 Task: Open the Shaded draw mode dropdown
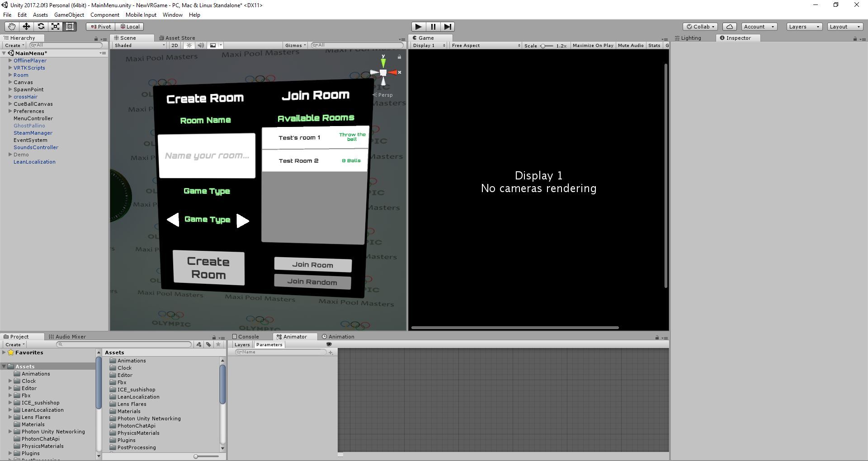point(139,45)
